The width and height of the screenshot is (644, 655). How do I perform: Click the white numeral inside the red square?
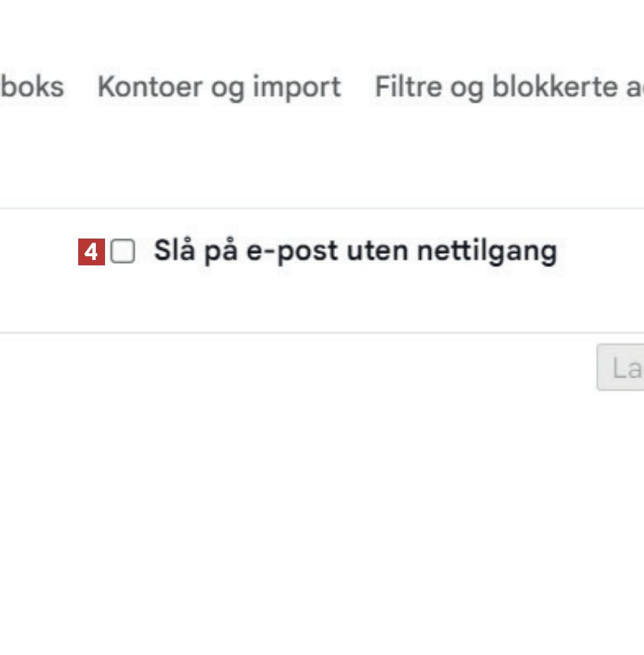[91, 252]
